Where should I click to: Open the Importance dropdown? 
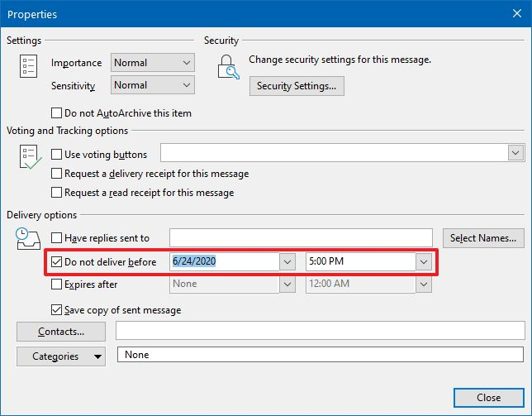point(186,63)
